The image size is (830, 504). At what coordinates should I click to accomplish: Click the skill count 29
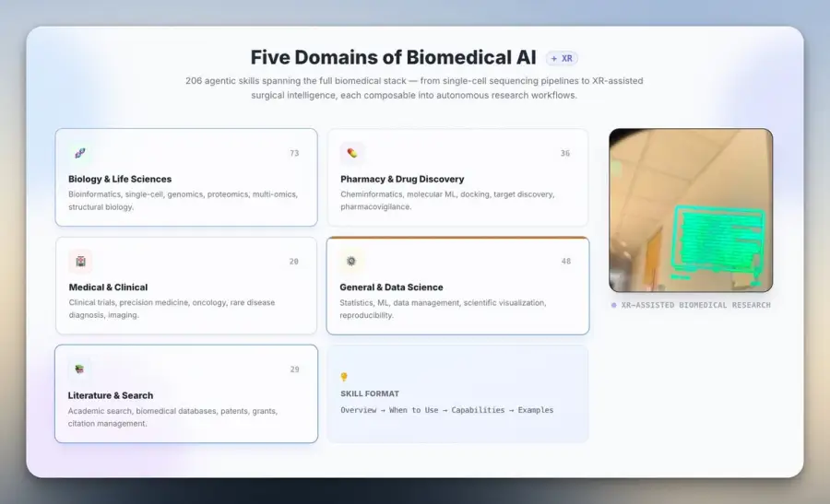294,369
